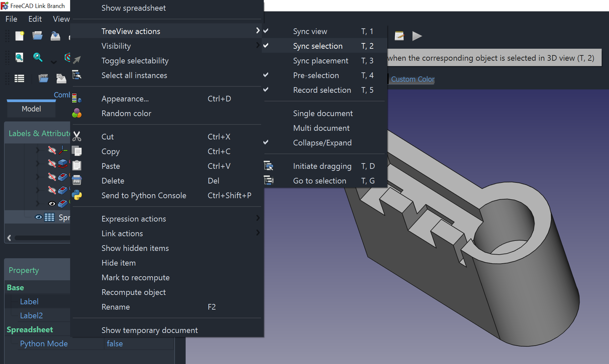Image resolution: width=609 pixels, height=364 pixels.
Task: Show the hidden topmost tree item
Action: pos(52,150)
